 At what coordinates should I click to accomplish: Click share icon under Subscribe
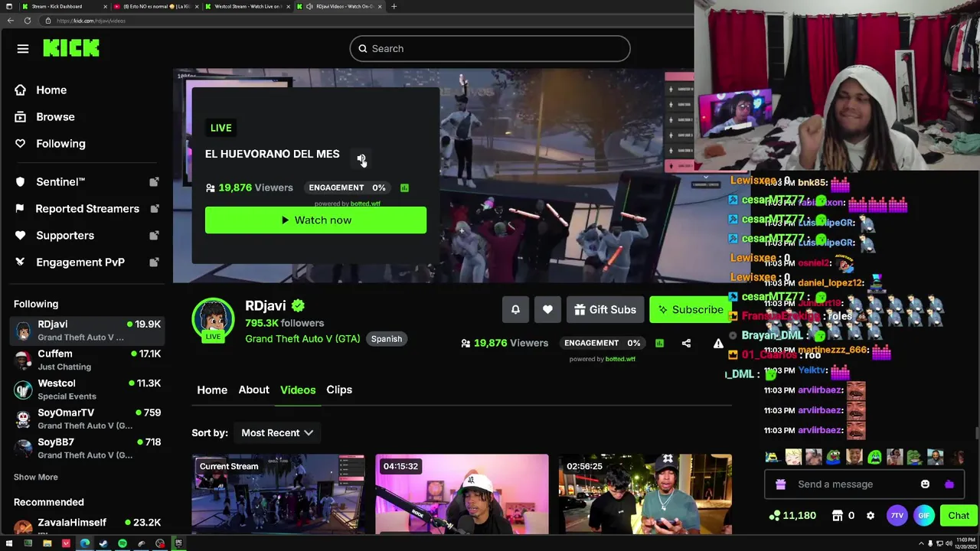tap(686, 344)
